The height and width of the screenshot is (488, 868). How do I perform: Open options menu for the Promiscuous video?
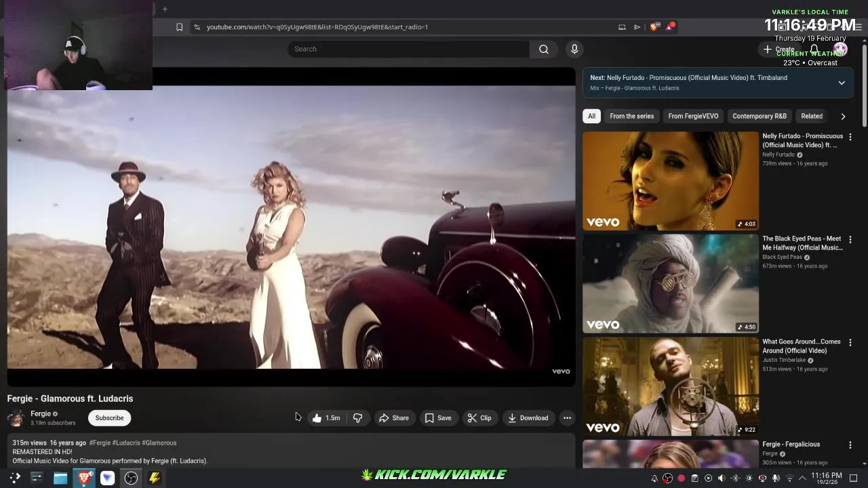coord(850,137)
